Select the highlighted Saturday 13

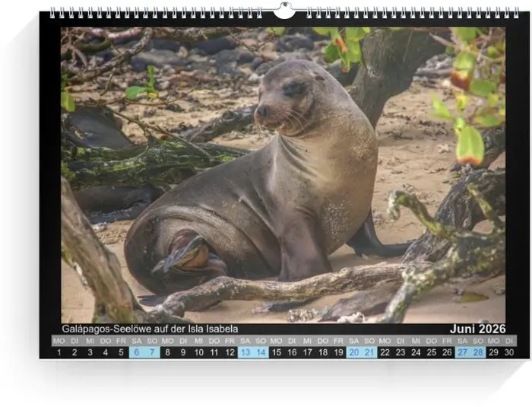(245, 352)
